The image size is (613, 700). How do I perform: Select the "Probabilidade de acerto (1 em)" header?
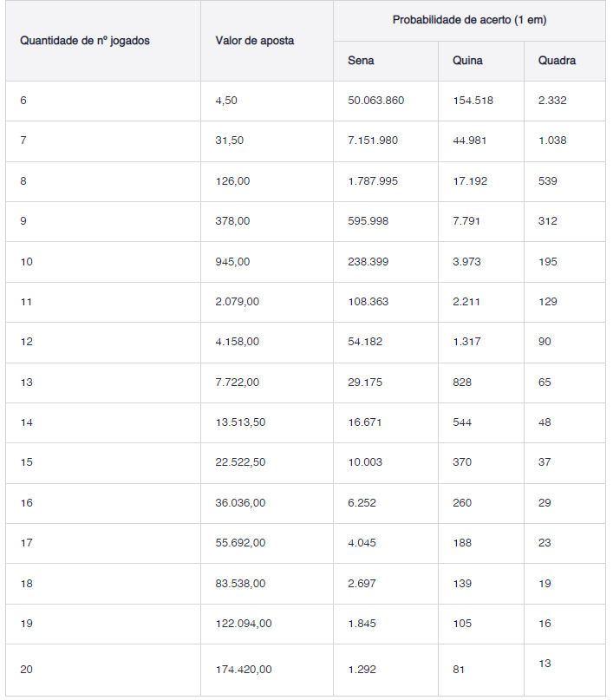click(x=469, y=20)
